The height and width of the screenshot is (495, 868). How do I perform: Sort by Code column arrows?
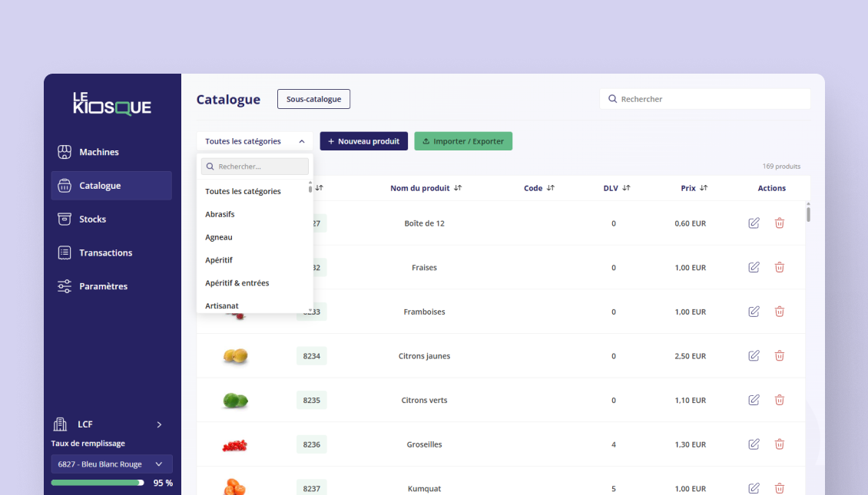click(550, 188)
